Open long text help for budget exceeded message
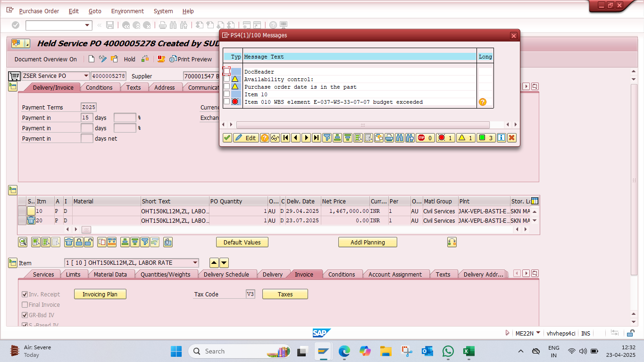The image size is (644, 362). click(482, 102)
